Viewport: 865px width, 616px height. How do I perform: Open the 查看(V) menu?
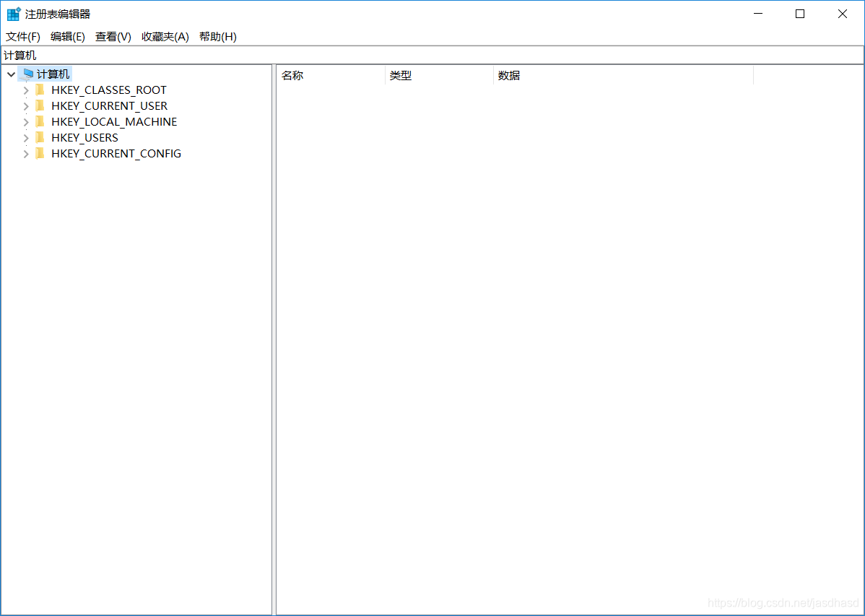pos(113,36)
